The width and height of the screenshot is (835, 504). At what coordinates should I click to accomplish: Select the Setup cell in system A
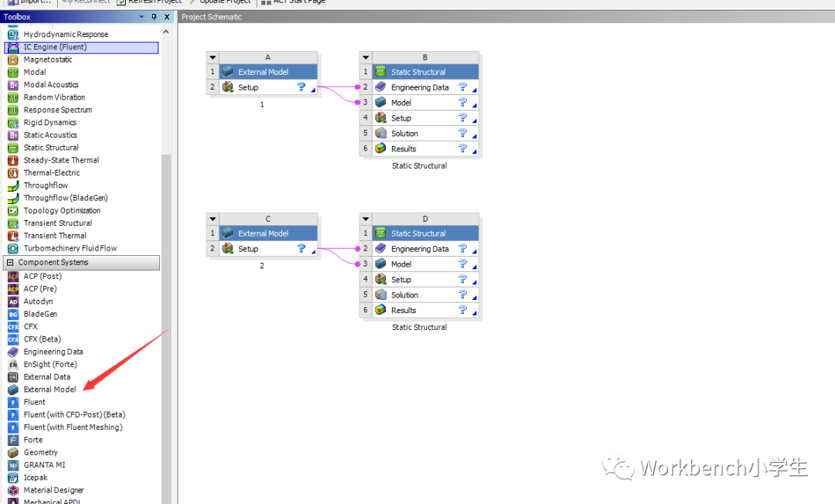tap(268, 87)
